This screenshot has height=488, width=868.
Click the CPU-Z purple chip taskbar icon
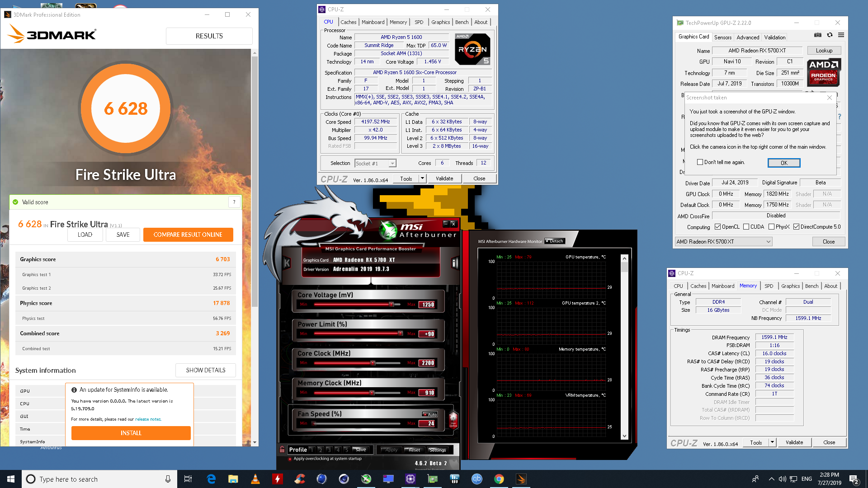[x=410, y=479]
